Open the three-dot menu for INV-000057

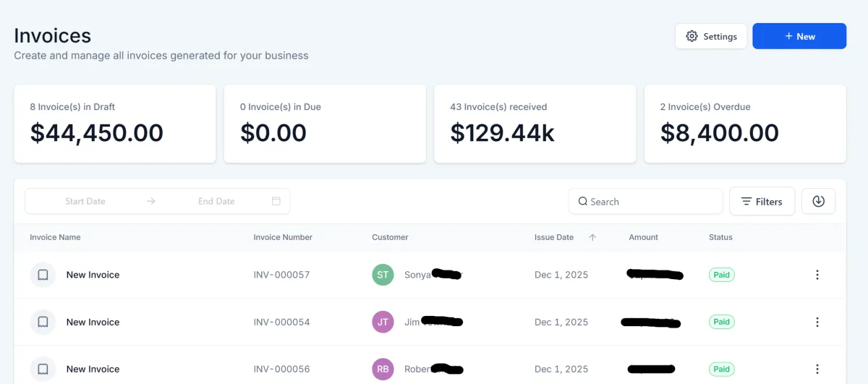point(817,275)
